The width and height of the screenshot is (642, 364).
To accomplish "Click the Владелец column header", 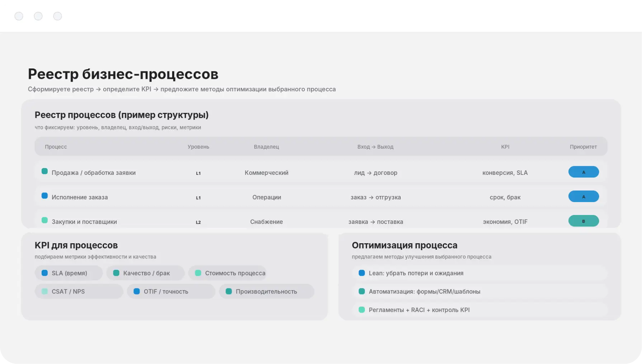I will 266,147.
